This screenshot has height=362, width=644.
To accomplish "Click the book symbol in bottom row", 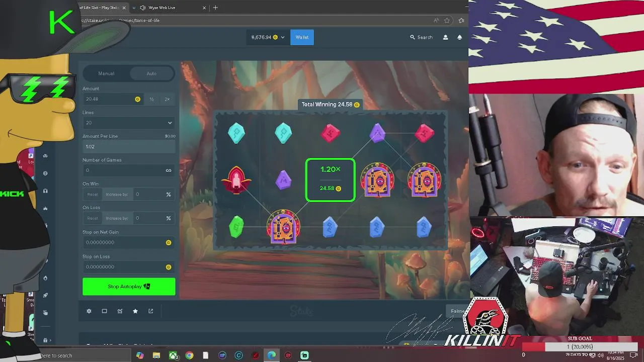I will coord(283,228).
